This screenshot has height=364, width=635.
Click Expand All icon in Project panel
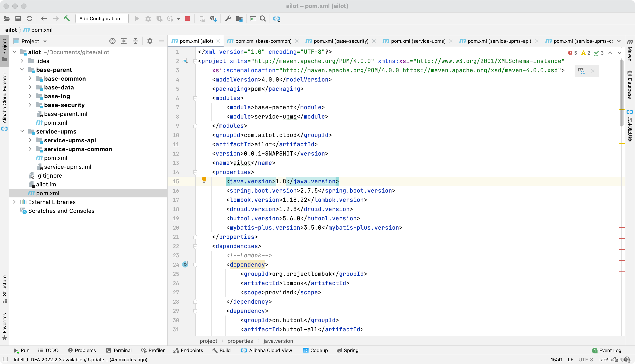tap(124, 41)
